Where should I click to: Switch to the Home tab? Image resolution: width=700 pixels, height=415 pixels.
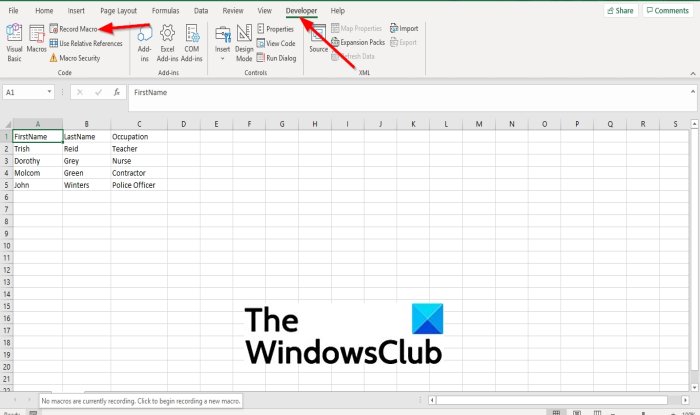pos(44,10)
